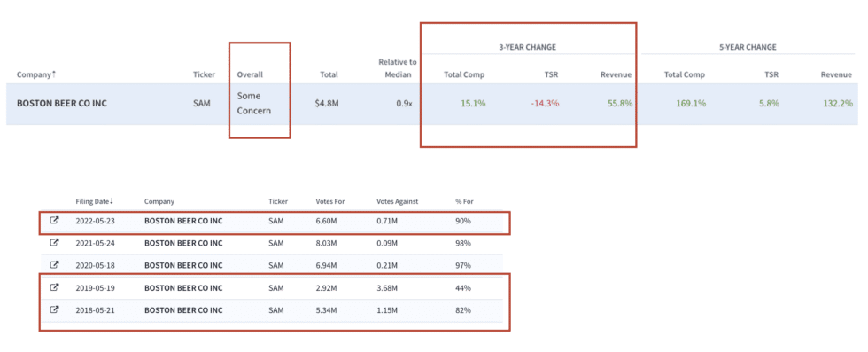This screenshot has width=868, height=352.
Task: Sort by the Overall column header
Action: (x=250, y=74)
